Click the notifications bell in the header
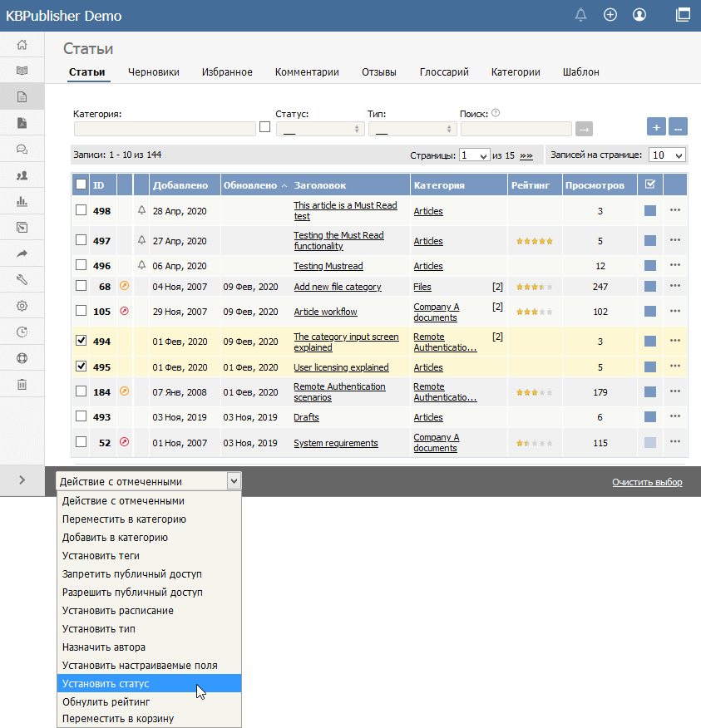Image resolution: width=701 pixels, height=728 pixels. (581, 15)
